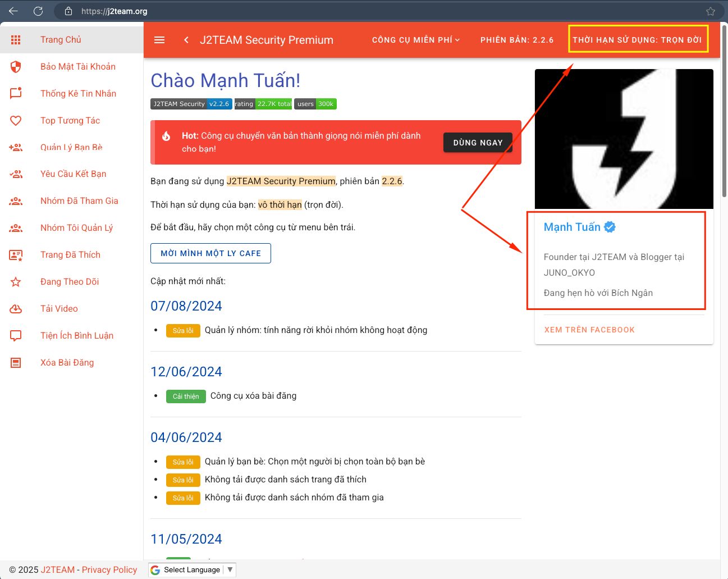This screenshot has width=728, height=579.
Task: Open the hamburger menu icon
Action: 159,40
